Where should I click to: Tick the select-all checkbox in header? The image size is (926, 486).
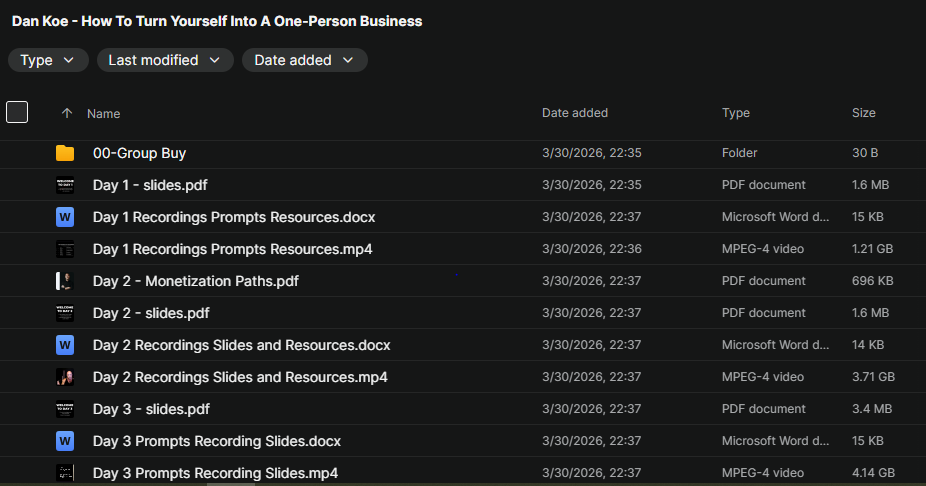(17, 112)
